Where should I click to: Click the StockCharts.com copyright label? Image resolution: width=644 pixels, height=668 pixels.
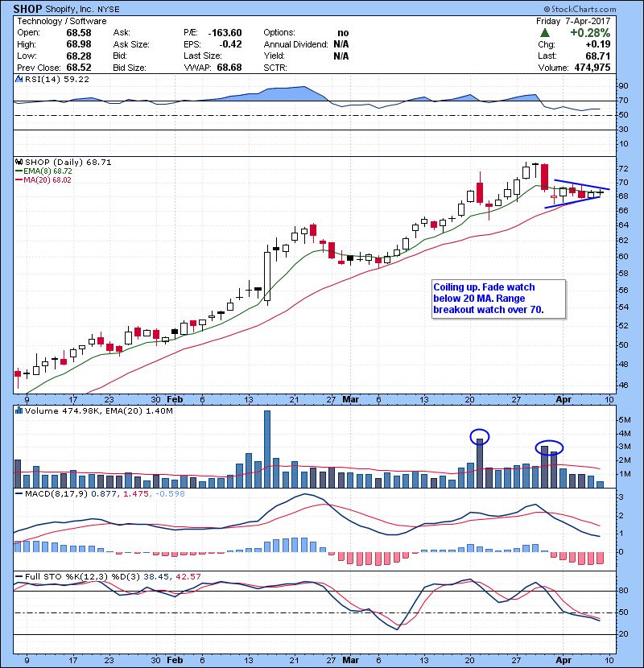point(580,9)
